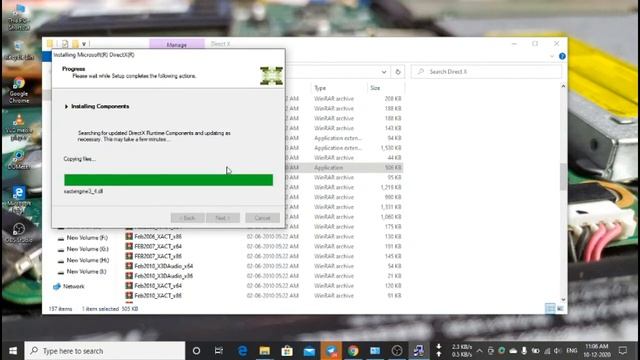Open the Mail app from the taskbar
The image size is (640, 360).
tap(309, 351)
